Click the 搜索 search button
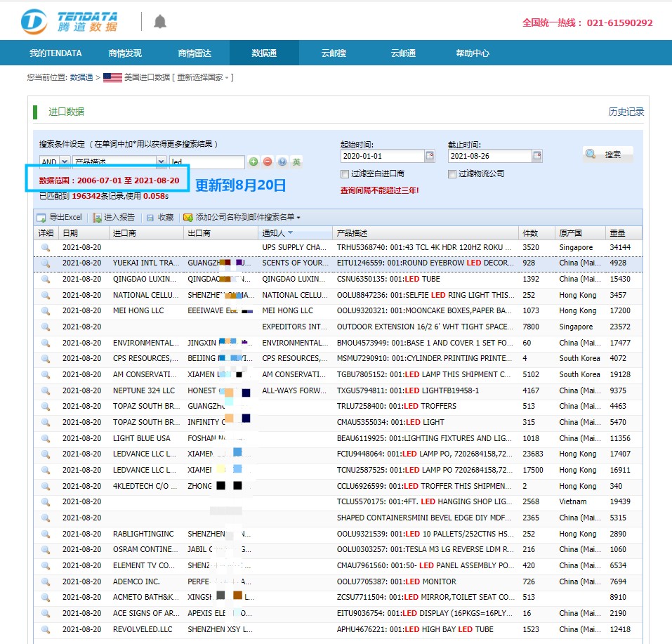This screenshot has height=644, width=672. pos(607,155)
